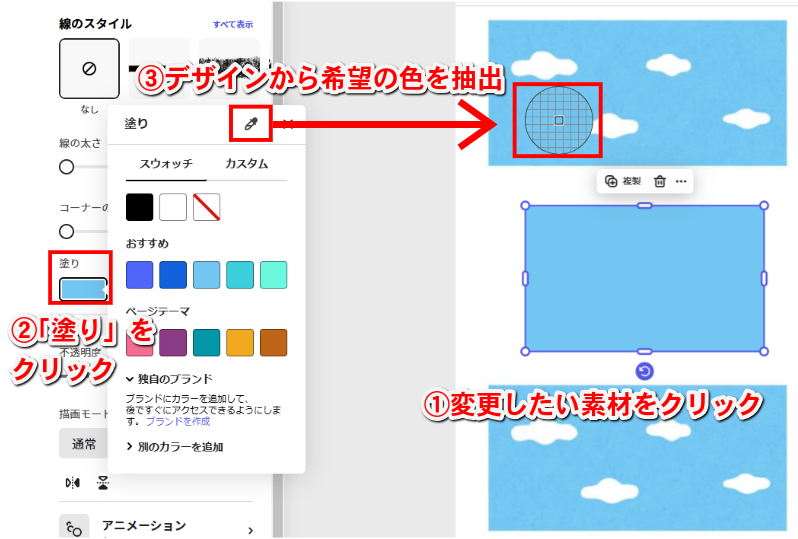This screenshot has height=539, width=798.
Task: Collapse the 独自のブランド section
Action: (130, 379)
